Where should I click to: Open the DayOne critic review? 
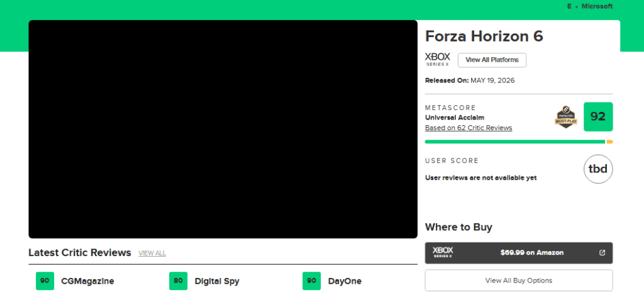(345, 281)
